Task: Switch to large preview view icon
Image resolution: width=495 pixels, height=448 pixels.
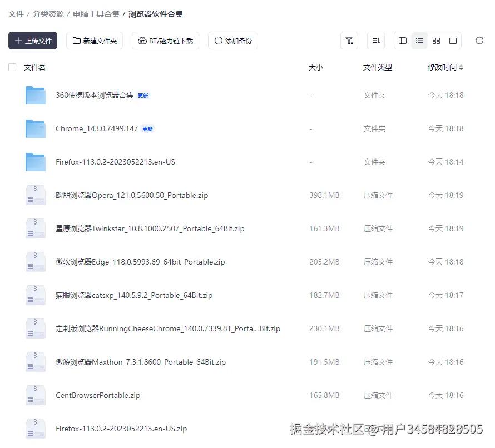Action: click(x=453, y=41)
